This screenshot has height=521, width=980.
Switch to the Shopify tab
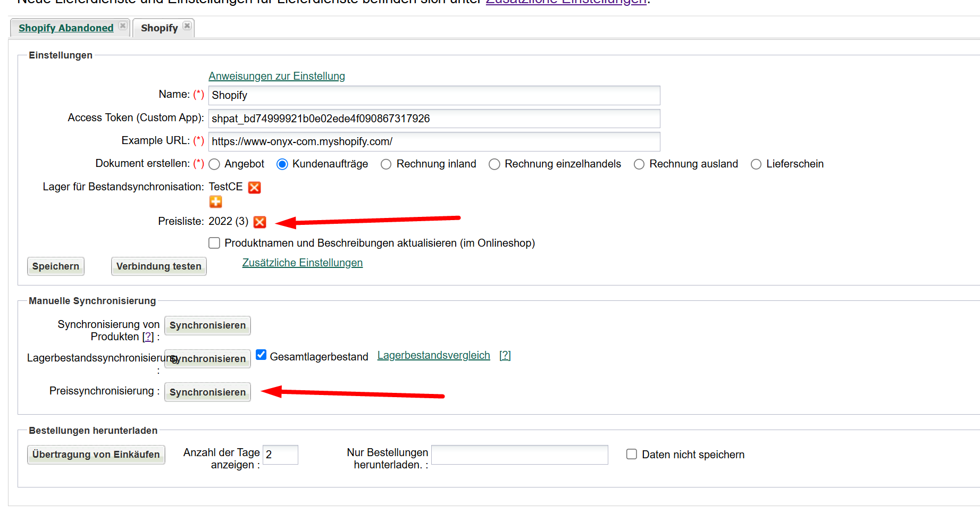click(x=159, y=28)
